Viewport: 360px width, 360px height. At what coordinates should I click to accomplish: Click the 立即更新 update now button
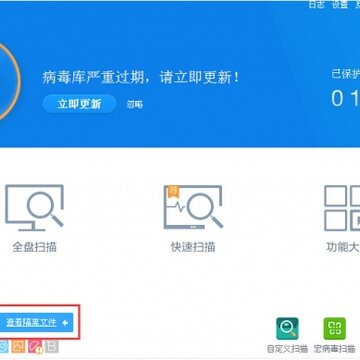(79, 104)
